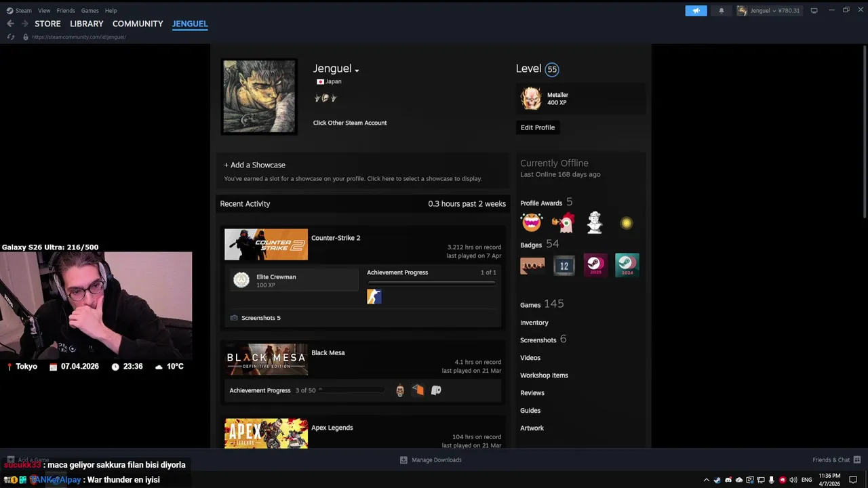868x488 pixels.
Task: Open the Games 145 link
Action: tap(542, 304)
